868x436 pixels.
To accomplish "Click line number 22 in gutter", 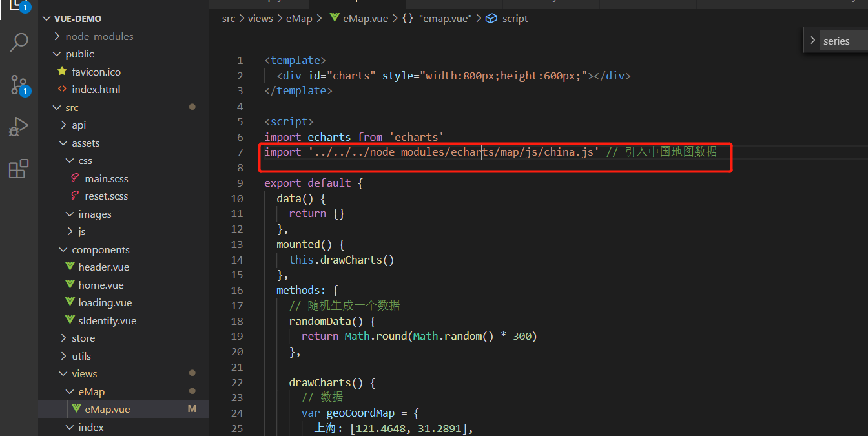I will pos(237,382).
